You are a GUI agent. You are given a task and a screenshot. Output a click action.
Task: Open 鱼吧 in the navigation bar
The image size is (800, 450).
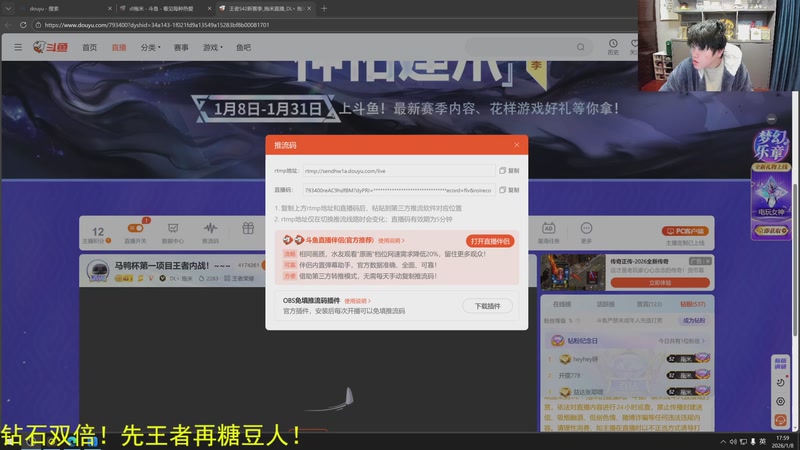243,47
